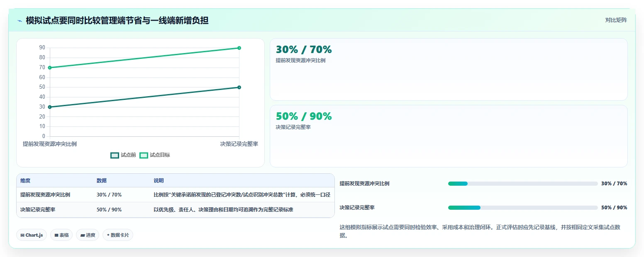The width and height of the screenshot is (644, 257).
Task: Click the 50% / 90% progress value label
Action: tap(614, 208)
